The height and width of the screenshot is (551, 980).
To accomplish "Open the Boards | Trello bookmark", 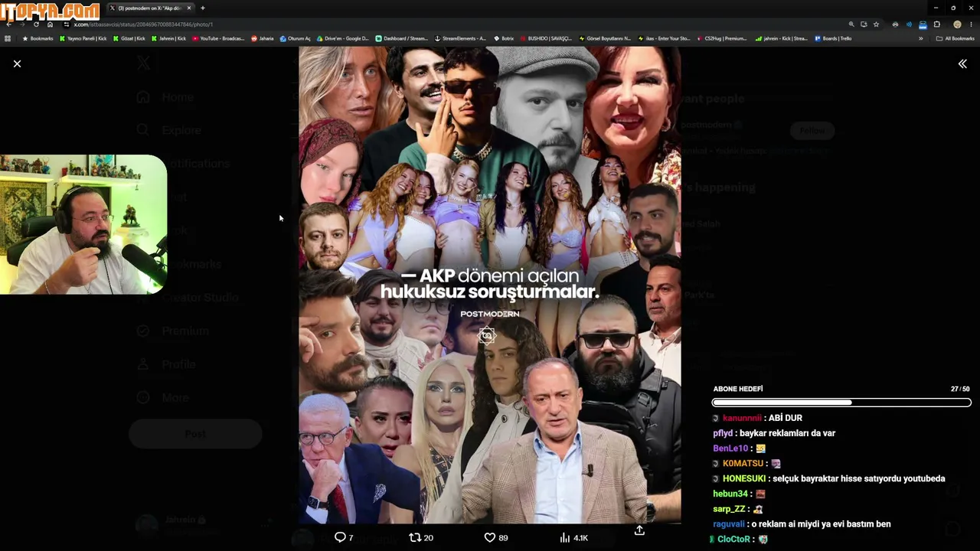I will [x=833, y=38].
